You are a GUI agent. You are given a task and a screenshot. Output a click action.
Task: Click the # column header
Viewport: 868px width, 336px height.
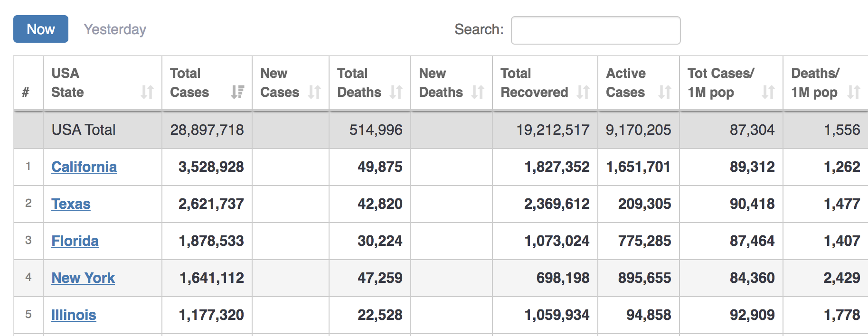click(x=26, y=92)
